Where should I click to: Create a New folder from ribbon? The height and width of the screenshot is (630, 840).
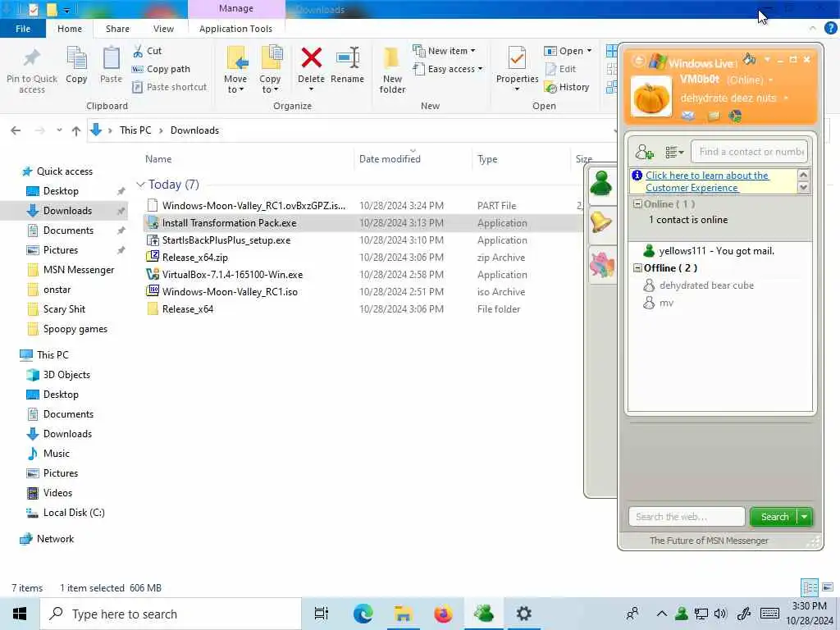(x=392, y=70)
